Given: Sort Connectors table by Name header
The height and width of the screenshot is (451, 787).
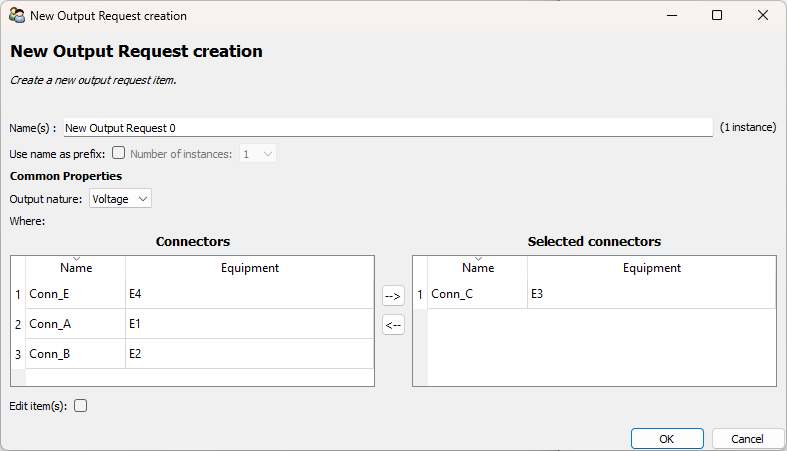Looking at the screenshot, I should point(76,268).
